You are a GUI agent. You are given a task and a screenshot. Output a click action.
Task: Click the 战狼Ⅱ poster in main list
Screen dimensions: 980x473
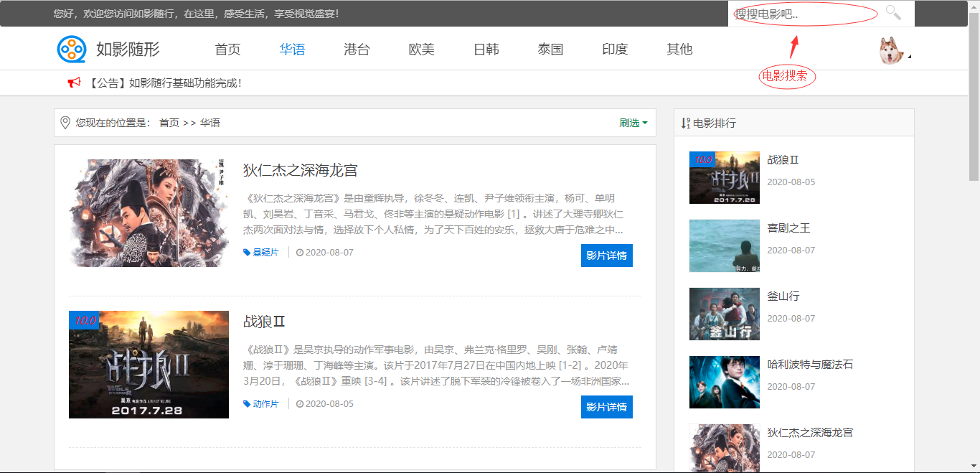coord(149,365)
